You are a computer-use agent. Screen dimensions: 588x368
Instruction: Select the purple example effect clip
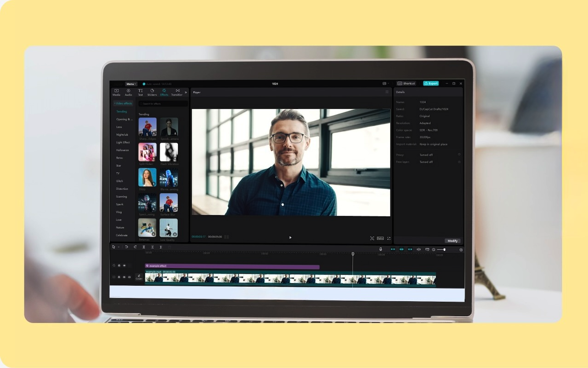point(232,266)
